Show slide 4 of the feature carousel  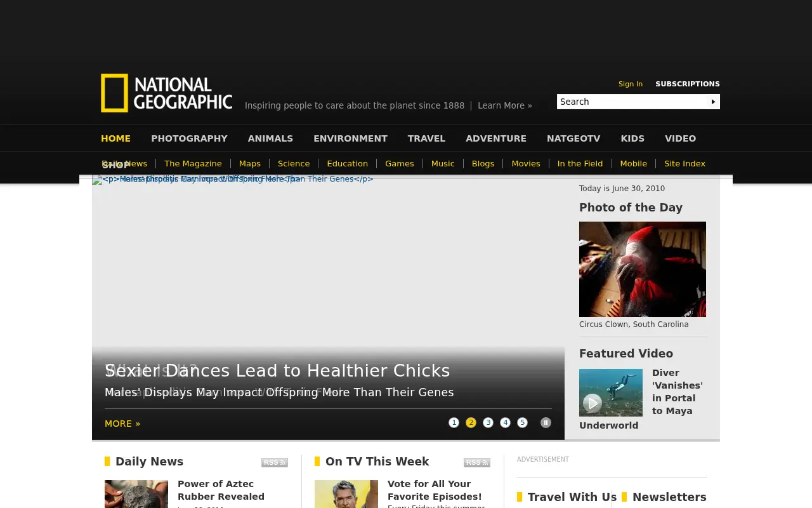pyautogui.click(x=505, y=423)
